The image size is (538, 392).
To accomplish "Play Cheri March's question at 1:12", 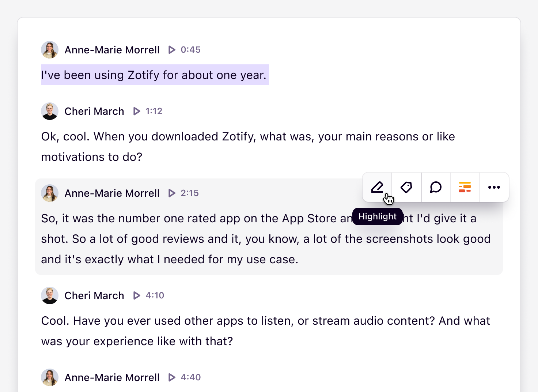I will pos(137,111).
